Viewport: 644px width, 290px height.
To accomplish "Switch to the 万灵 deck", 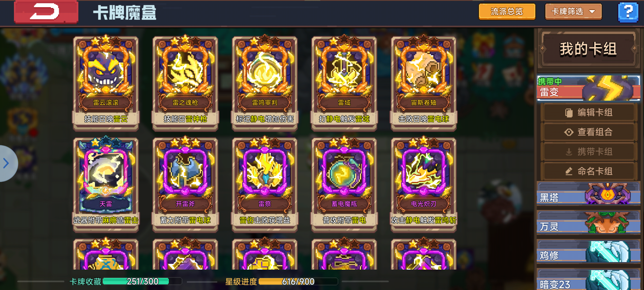I will click(x=588, y=223).
